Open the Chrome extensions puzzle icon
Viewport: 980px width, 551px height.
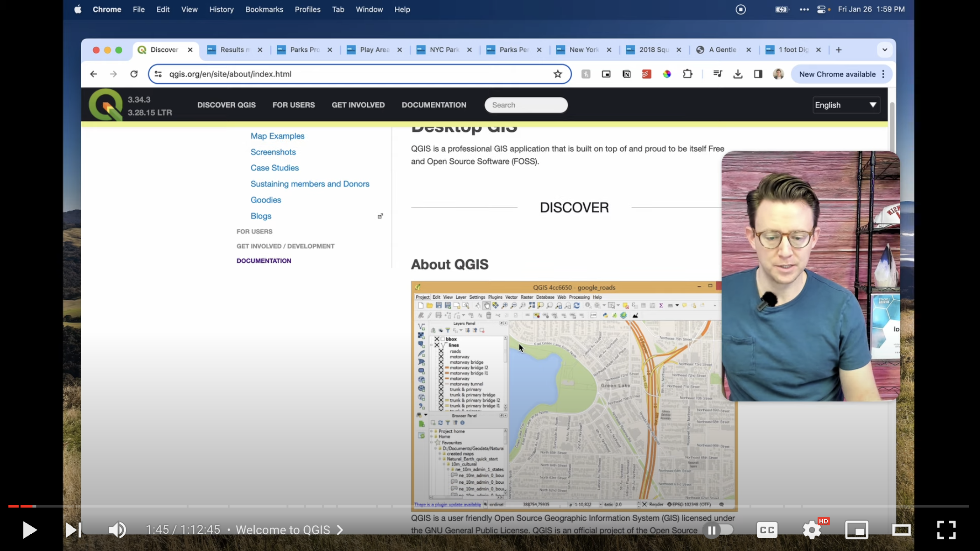click(x=687, y=74)
